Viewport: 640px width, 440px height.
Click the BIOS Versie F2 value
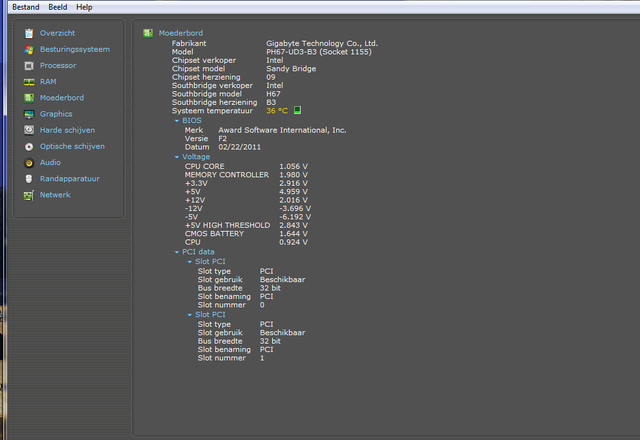coord(222,138)
